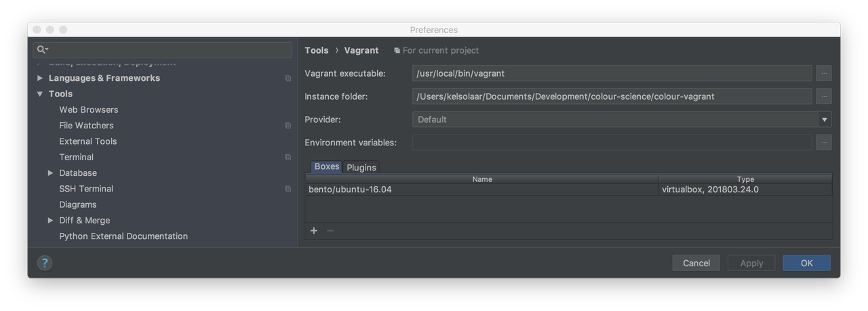Click project-level icon beside Terminal
868x311 pixels.
pos(288,158)
